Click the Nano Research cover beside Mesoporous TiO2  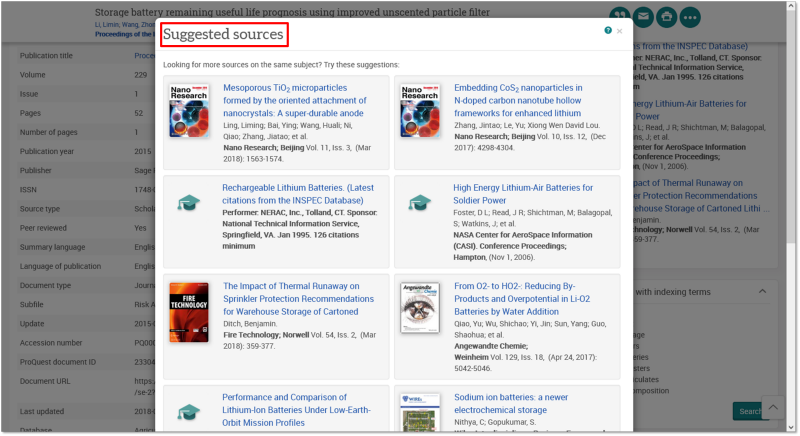click(x=188, y=110)
